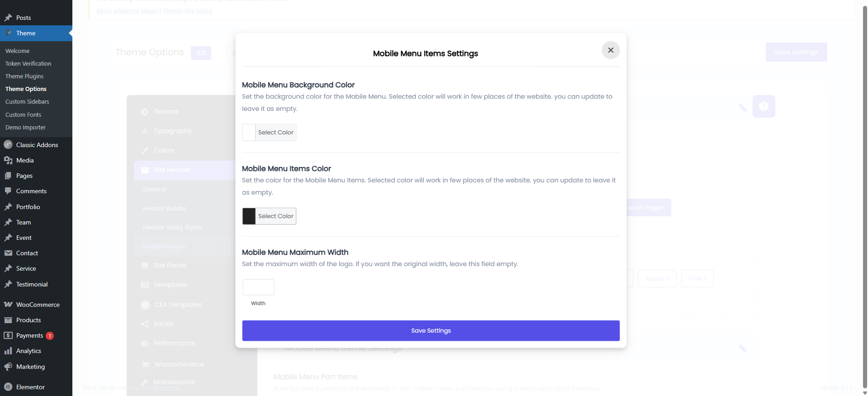Viewport: 868px width, 396px height.
Task: Click the Pages icon in sidebar
Action: tap(8, 176)
